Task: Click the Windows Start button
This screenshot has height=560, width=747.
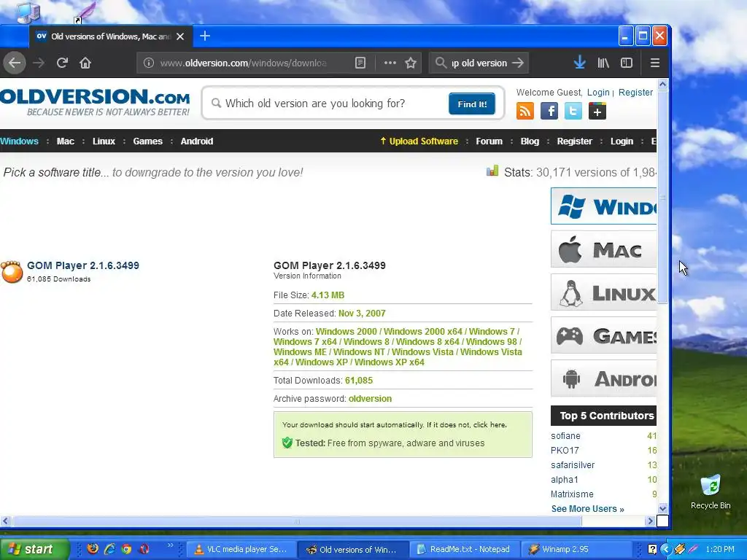Action: click(34, 549)
